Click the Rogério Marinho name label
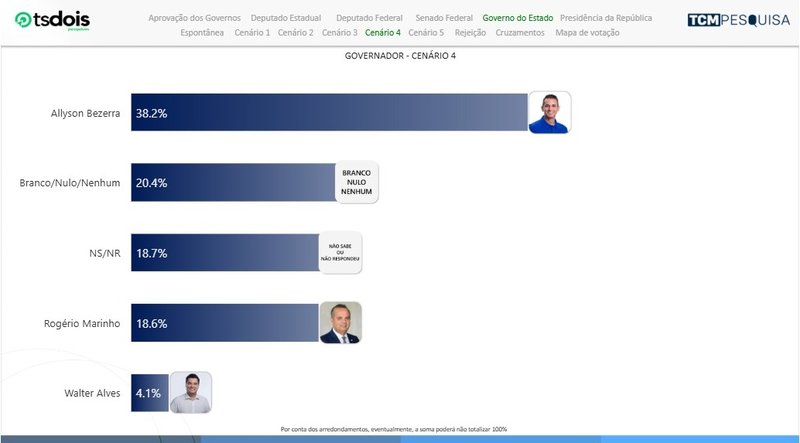 tap(82, 324)
